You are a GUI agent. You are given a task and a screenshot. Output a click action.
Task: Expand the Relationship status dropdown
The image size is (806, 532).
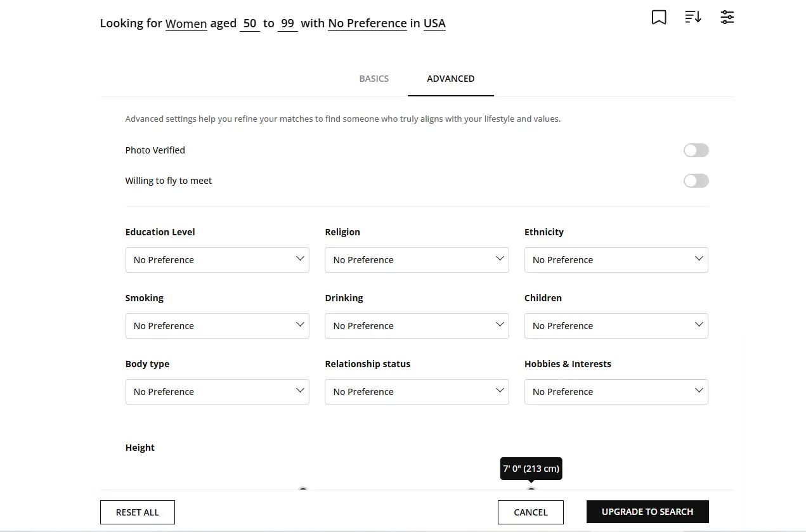click(x=417, y=392)
